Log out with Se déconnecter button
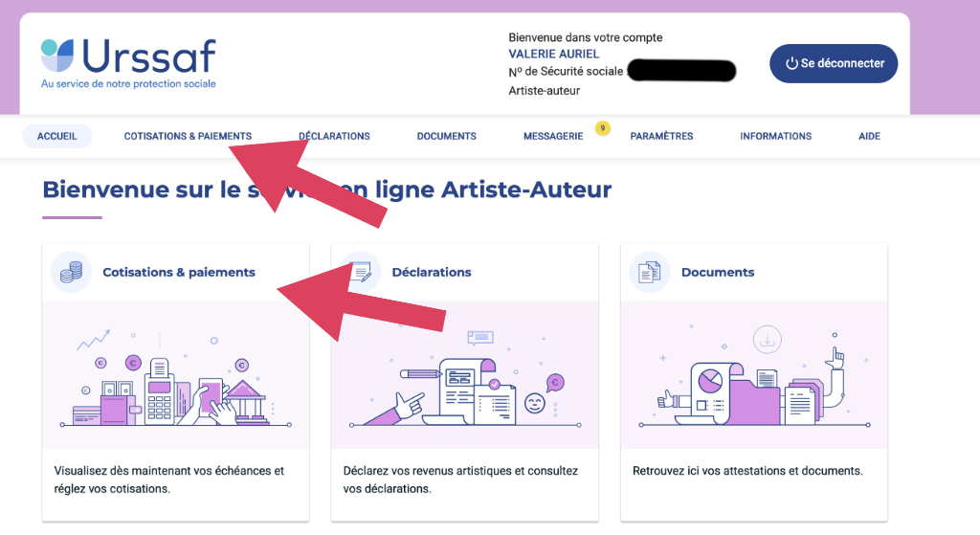The image size is (980, 535). 834,63
